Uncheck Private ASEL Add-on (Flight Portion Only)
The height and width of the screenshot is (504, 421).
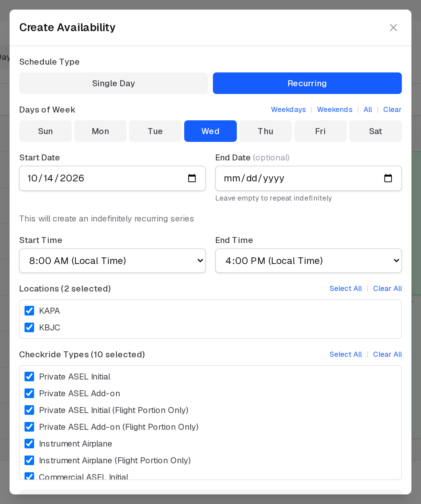29,427
